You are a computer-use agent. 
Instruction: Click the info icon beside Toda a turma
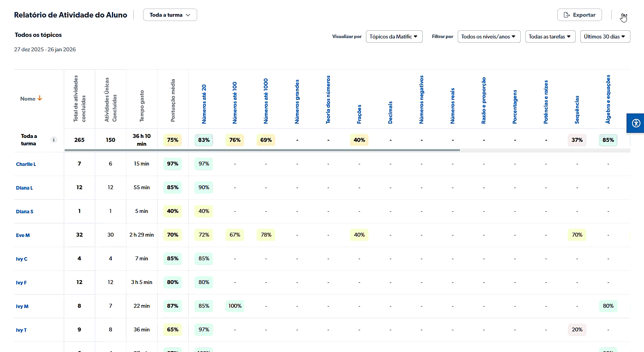(x=54, y=140)
